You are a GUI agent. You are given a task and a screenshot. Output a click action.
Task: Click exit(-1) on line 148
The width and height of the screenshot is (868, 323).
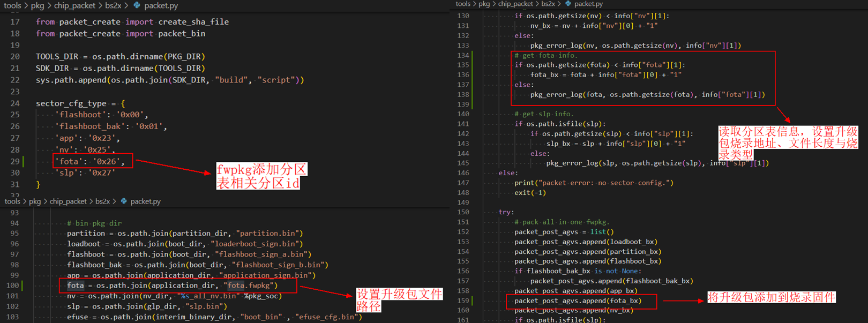pos(530,192)
